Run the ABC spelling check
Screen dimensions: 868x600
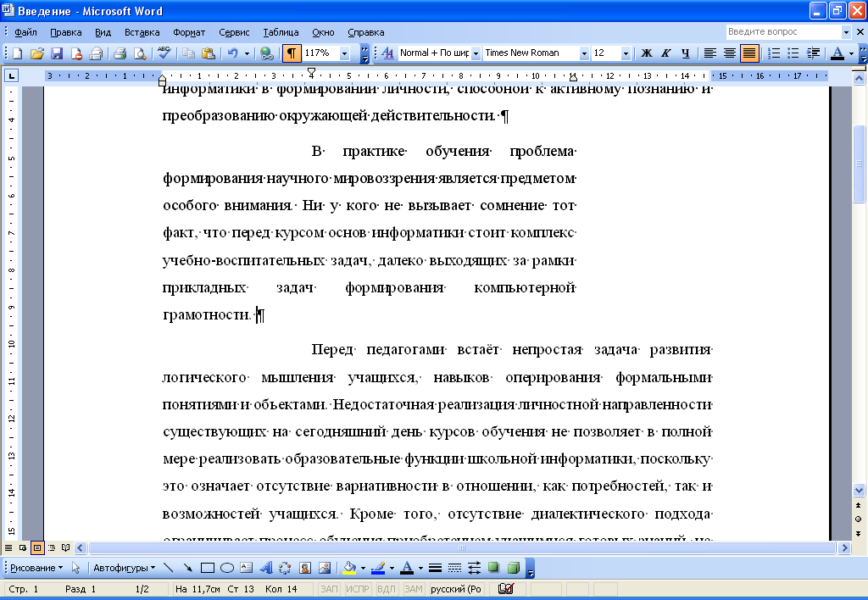point(164,53)
